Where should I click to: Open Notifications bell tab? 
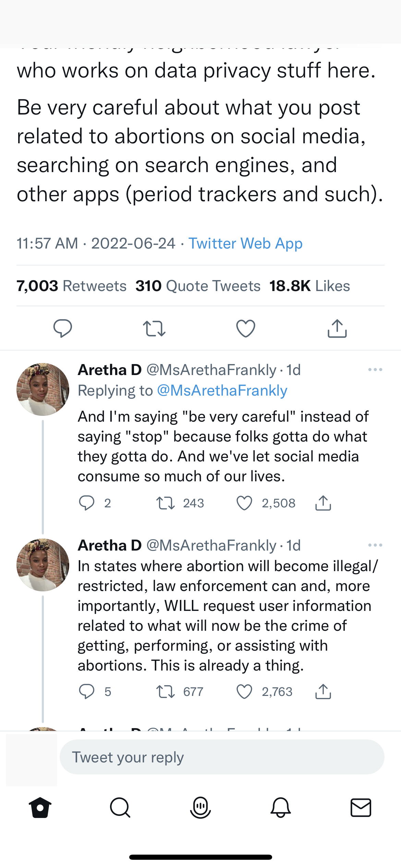point(280,807)
